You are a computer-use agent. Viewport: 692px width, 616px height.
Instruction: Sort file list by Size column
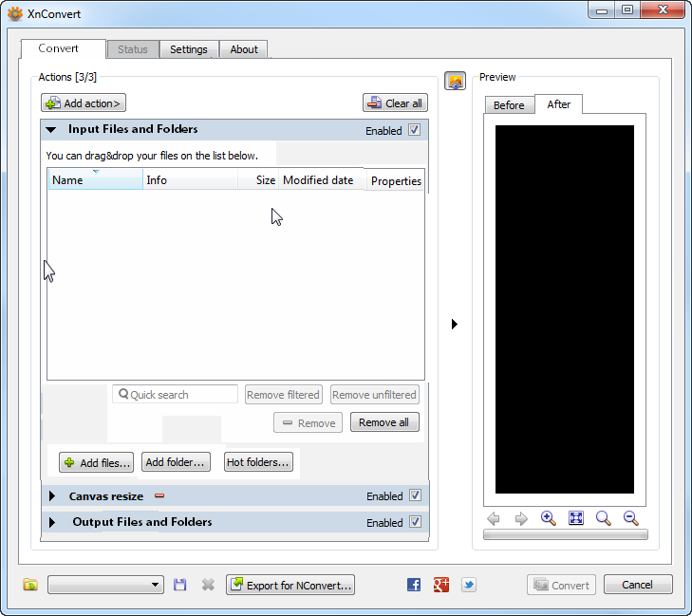(258, 180)
